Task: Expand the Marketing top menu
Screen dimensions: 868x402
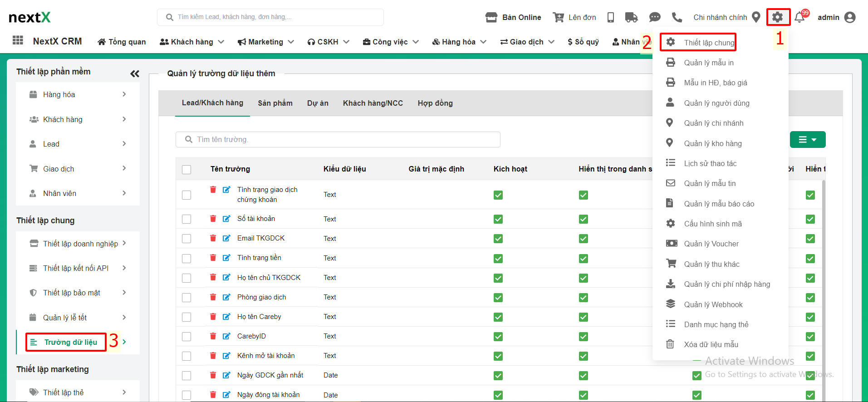Action: [266, 42]
